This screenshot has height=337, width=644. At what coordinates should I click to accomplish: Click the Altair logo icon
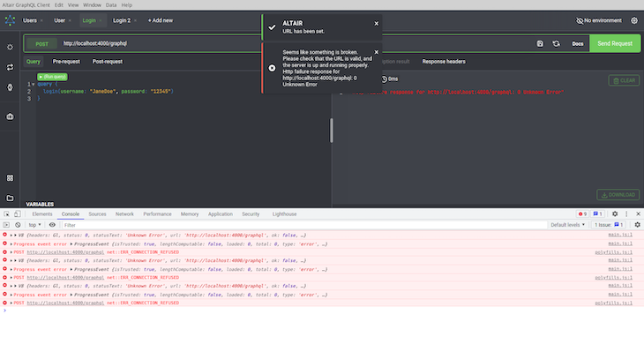point(10,20)
